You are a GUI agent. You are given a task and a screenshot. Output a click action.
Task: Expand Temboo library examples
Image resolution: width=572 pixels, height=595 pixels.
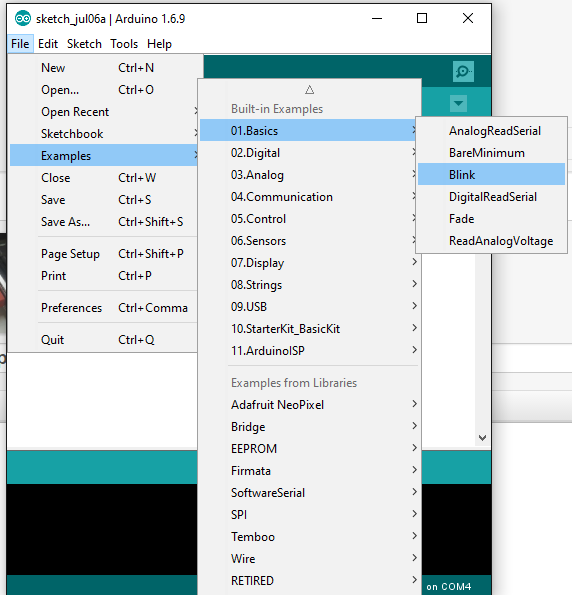(309, 537)
